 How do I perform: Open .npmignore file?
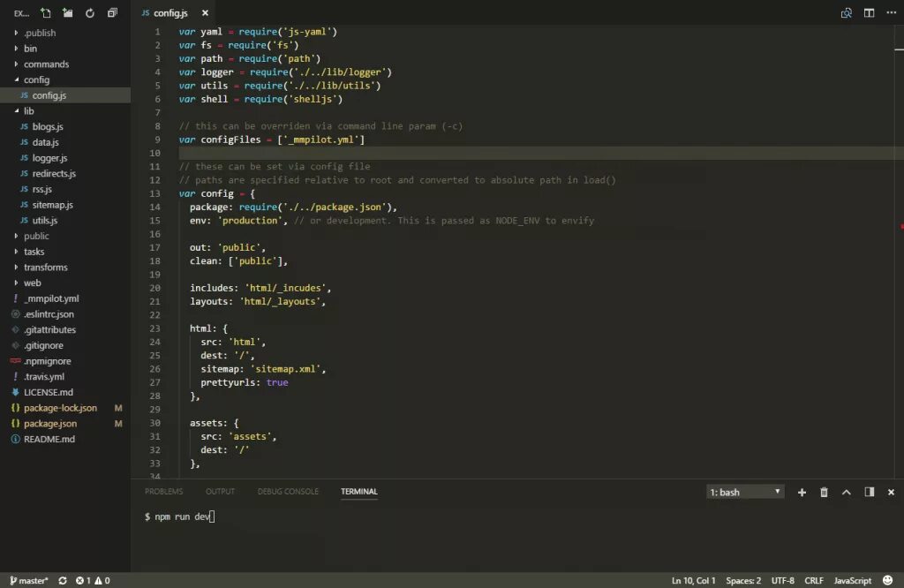point(65,361)
